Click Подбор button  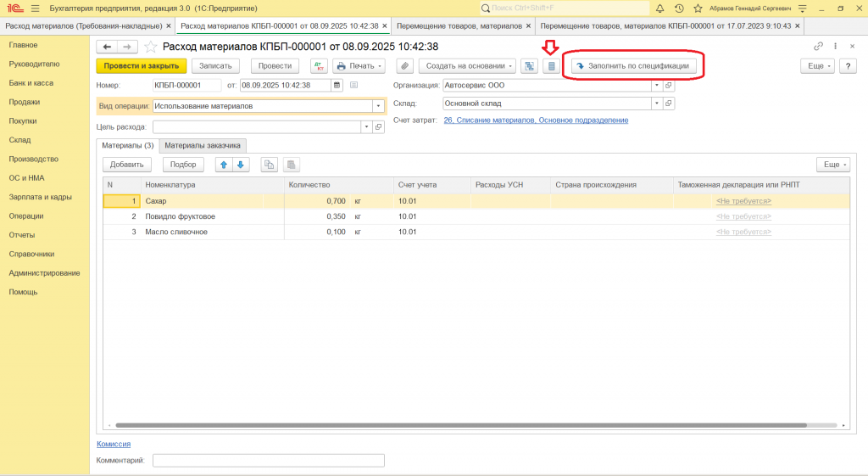click(x=183, y=165)
